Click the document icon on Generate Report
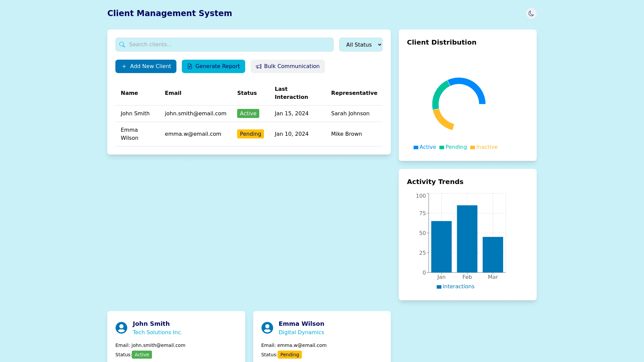 190,66
